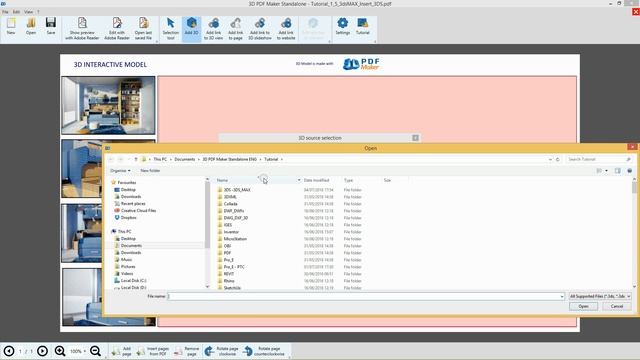Open the Settings gear

point(343,27)
